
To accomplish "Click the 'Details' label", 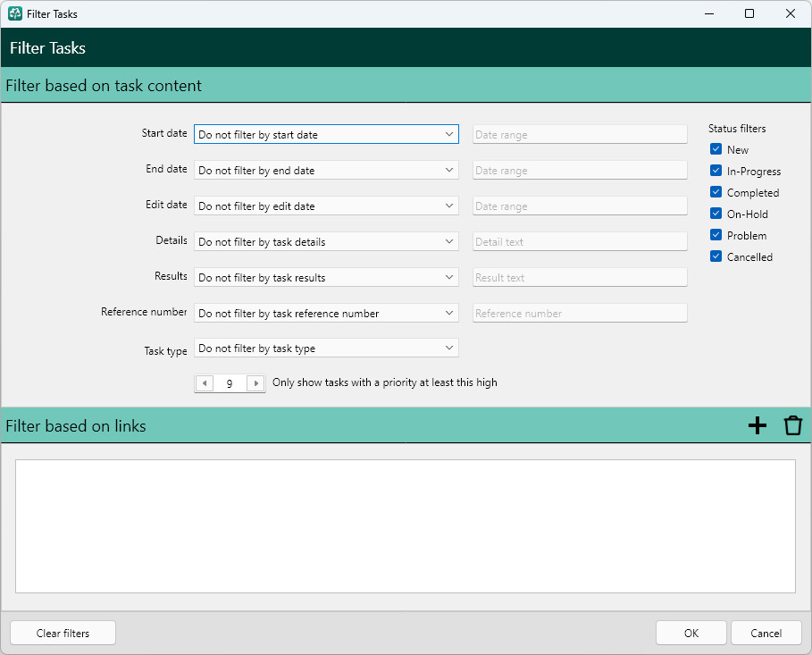I will (x=172, y=240).
